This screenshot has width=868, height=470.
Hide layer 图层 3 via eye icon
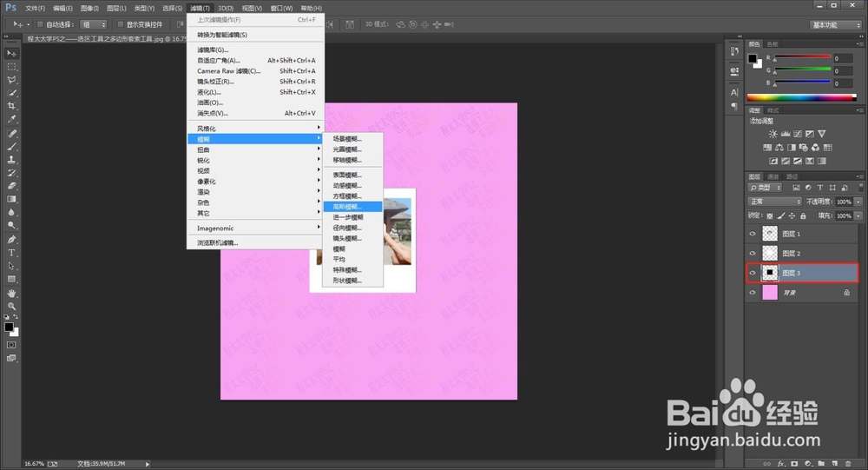tap(753, 273)
